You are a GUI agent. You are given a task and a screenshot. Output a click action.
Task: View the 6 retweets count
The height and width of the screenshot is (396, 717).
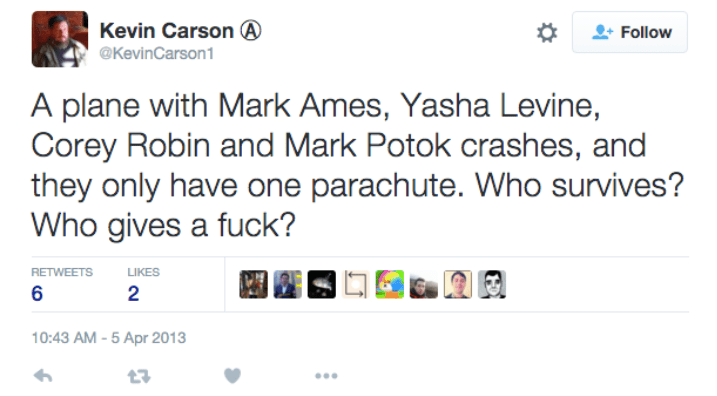point(37,293)
